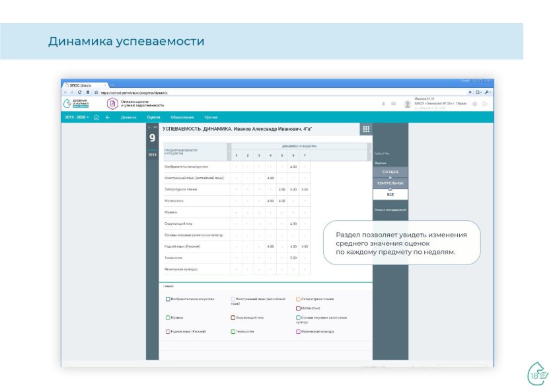
Task: Click the 'Связь с преподавателем' link
Action: point(390,208)
